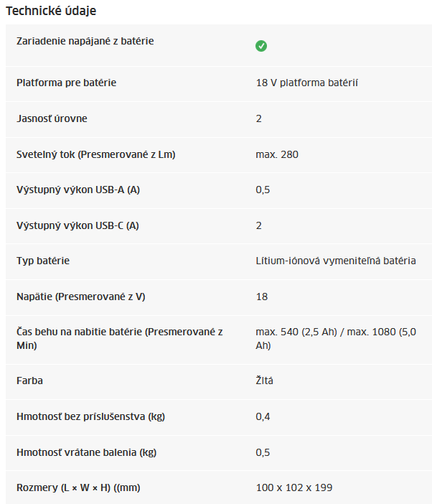Screen dimensions: 432x504
Task: Click the green checkmark icon
Action: pos(261,46)
